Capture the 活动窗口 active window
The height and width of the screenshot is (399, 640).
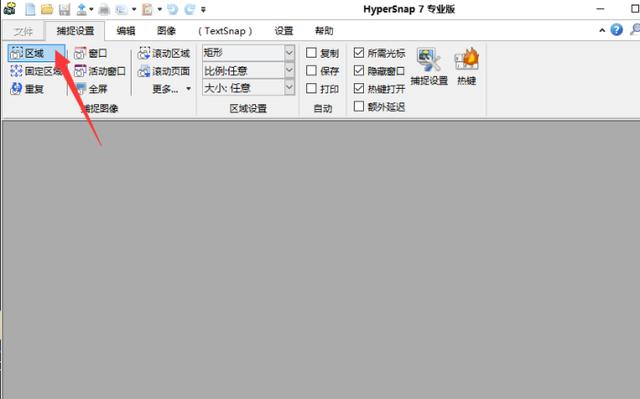pyautogui.click(x=100, y=71)
